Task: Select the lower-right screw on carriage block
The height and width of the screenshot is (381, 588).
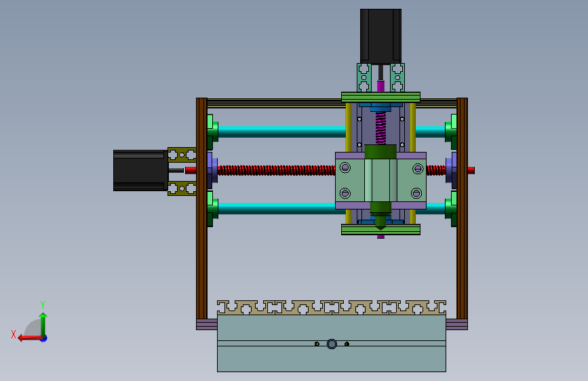Action: click(416, 193)
